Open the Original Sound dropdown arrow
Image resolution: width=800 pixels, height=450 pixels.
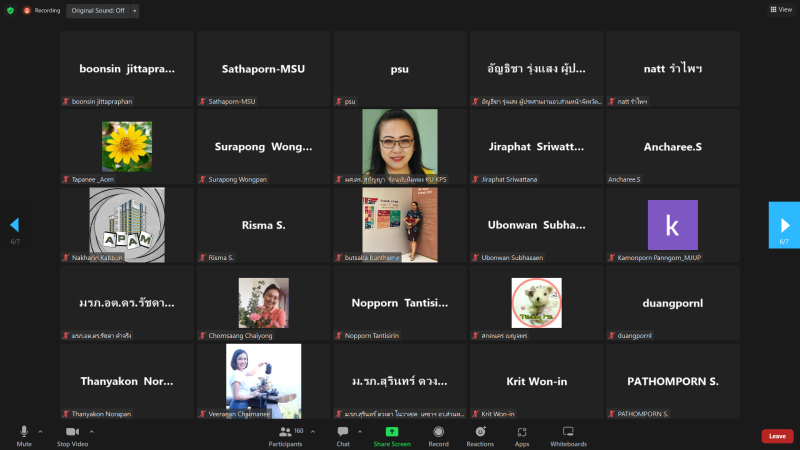[135, 10]
